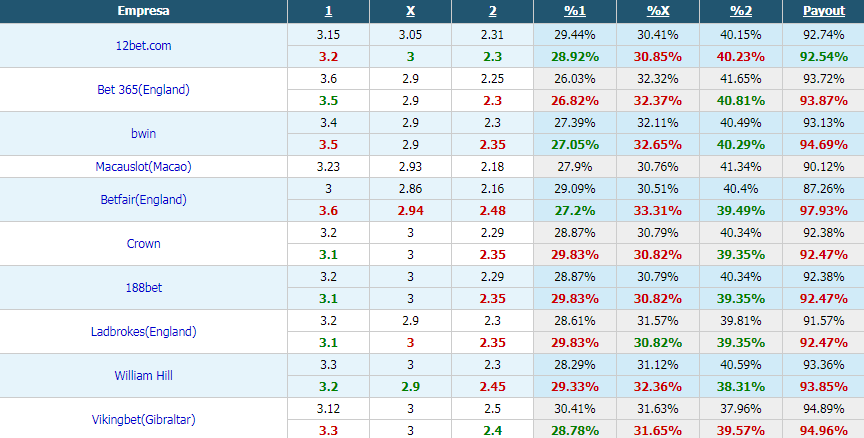Select 12bet.com current %1 value 28.92%

[x=575, y=57]
